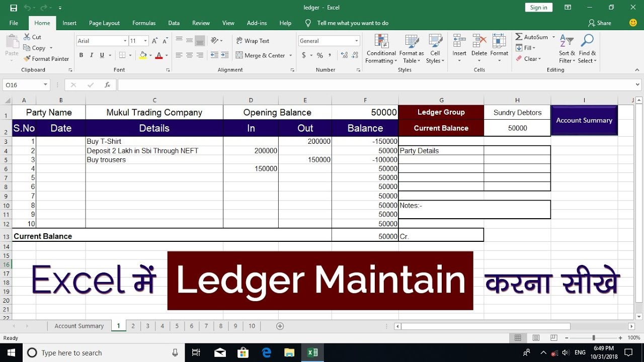Viewport: 644px width, 362px height.
Task: Decrease font size icon
Action: click(166, 41)
